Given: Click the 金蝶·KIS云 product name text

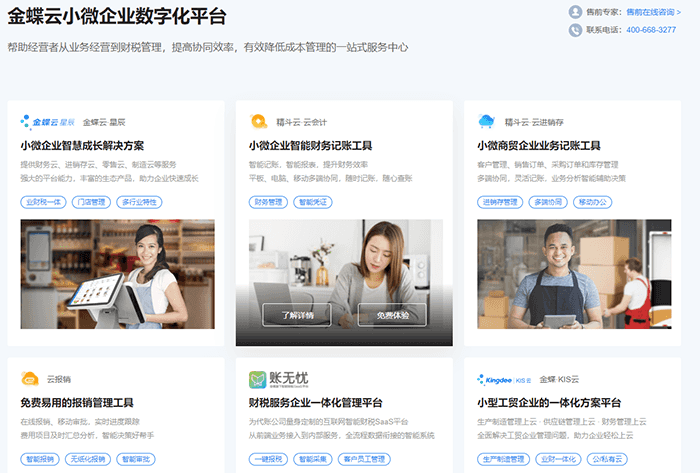Looking at the screenshot, I should [559, 379].
